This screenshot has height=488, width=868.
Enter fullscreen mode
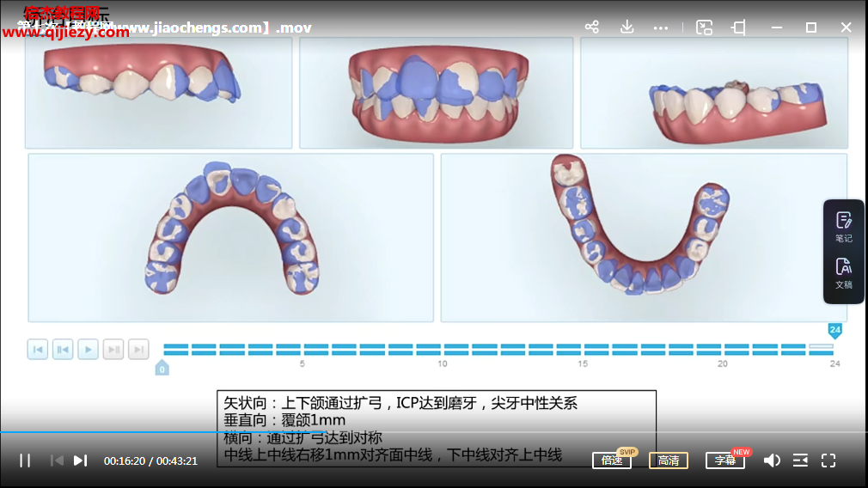(x=828, y=461)
